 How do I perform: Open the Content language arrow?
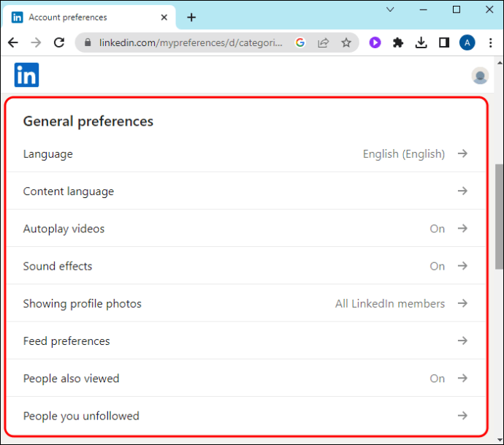click(462, 191)
